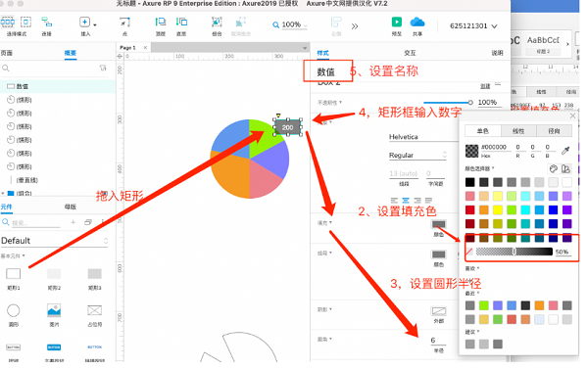Select the linear gradient fill tab
This screenshot has height=369, width=588.
click(x=518, y=131)
